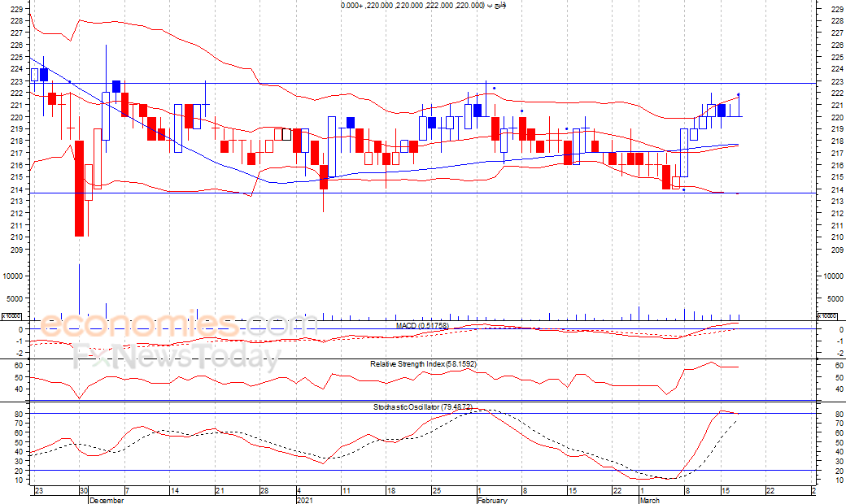Select date label 25 on time axis
Image resolution: width=846 pixels, height=504 pixels.
coord(437,490)
